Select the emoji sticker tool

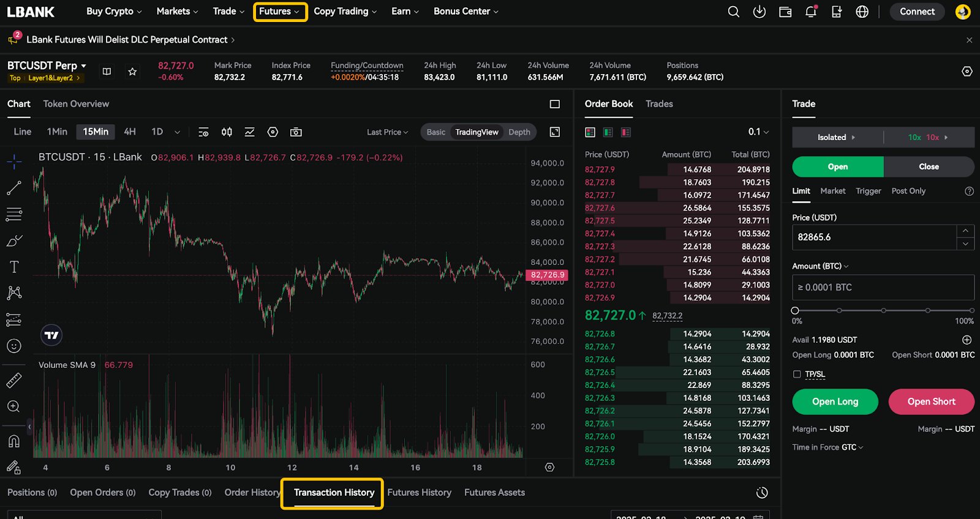(x=14, y=346)
